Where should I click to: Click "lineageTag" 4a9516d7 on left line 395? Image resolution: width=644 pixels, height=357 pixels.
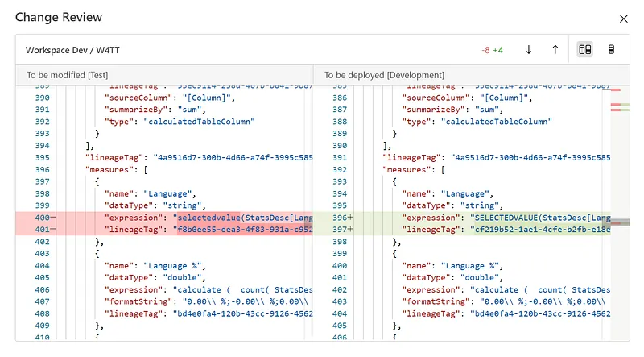pyautogui.click(x=199, y=157)
